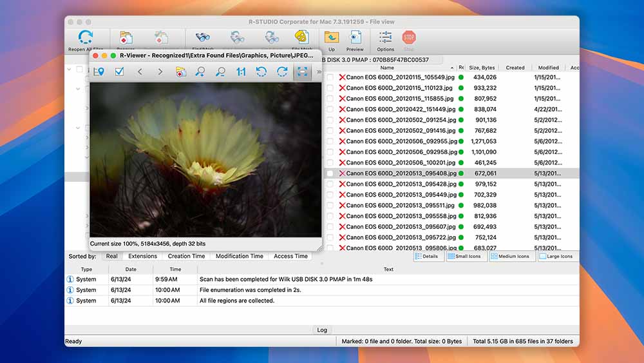The image size is (644, 363).
Task: Click the Recover icon in the main toolbar
Action: [126, 38]
